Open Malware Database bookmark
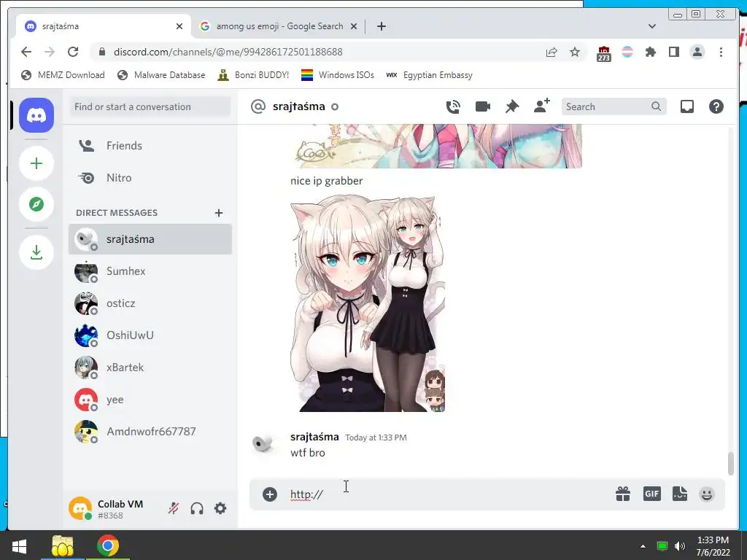 (x=161, y=75)
